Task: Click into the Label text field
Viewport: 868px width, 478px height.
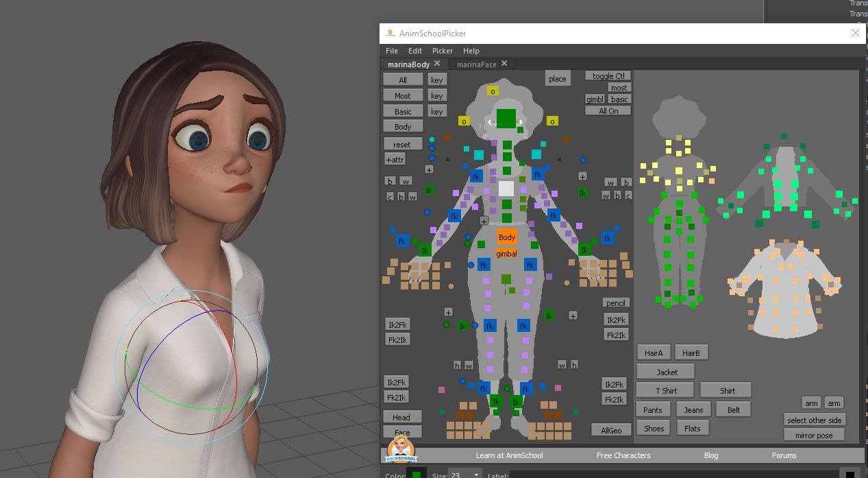Action: point(673,474)
